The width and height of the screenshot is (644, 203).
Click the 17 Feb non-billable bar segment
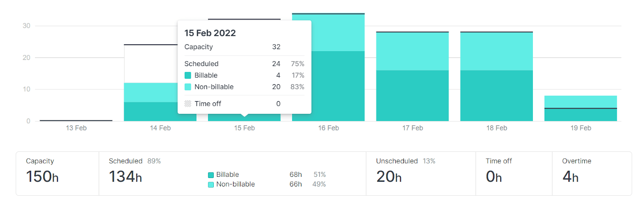point(412,51)
